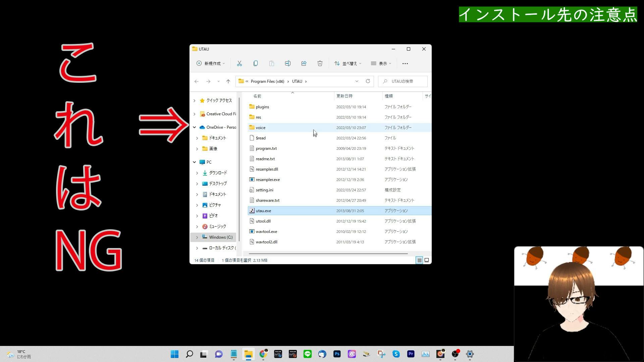The image size is (644, 362).
Task: Click the Refresh icon beside address bar
Action: coord(368,81)
